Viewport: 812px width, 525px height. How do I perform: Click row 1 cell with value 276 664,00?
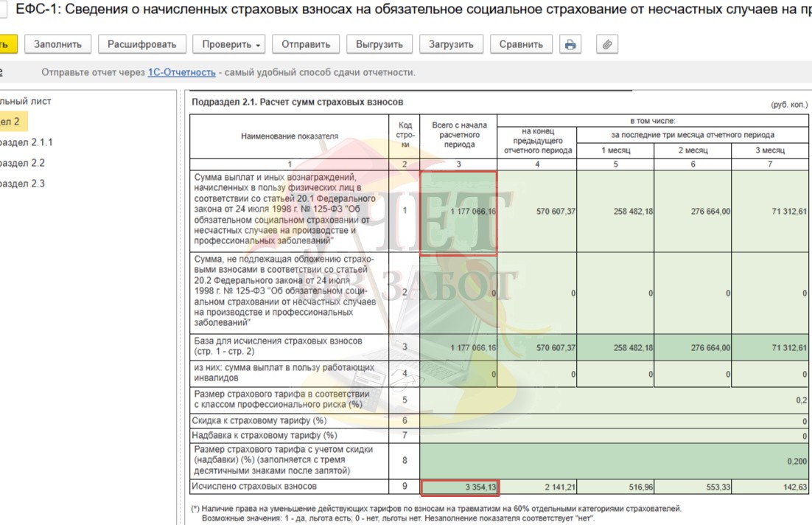(693, 212)
